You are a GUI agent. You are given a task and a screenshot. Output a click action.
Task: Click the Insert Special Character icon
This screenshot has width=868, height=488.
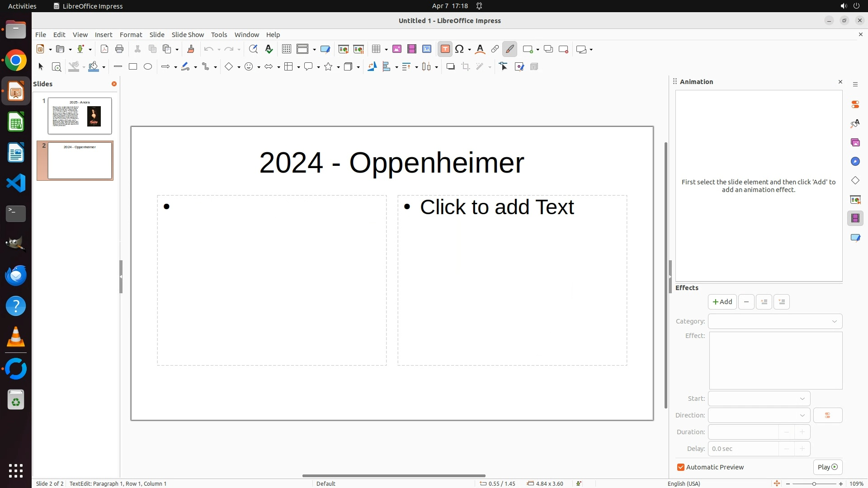[460, 49]
